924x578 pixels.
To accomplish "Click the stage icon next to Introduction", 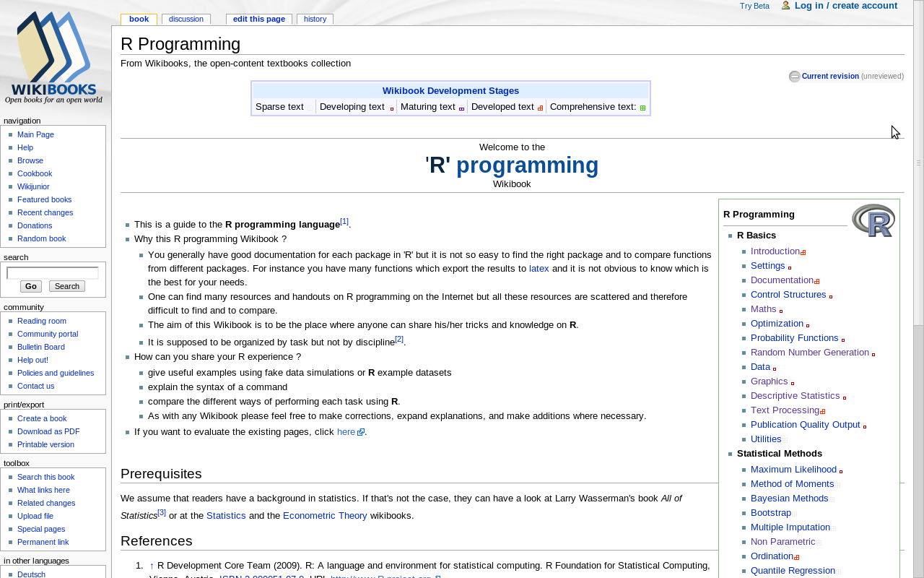I will (x=803, y=252).
